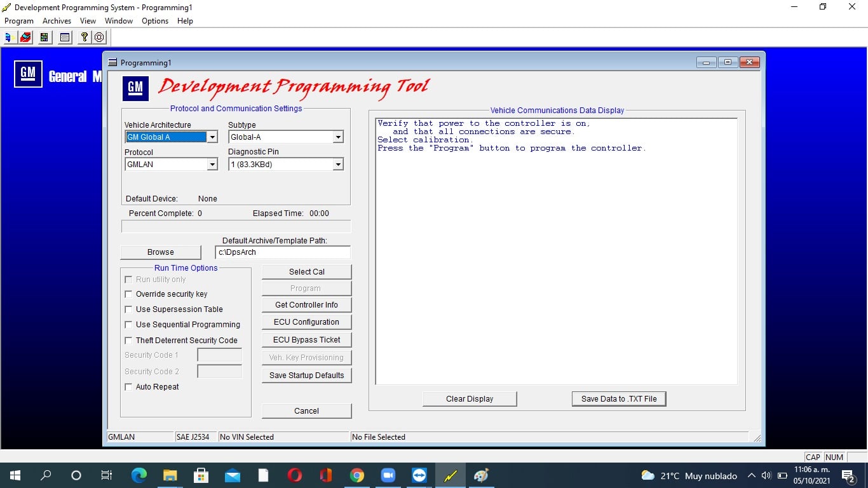Click the taskbar clock showing 11:06 a. m.
The height and width of the screenshot is (488, 868).
[812, 475]
